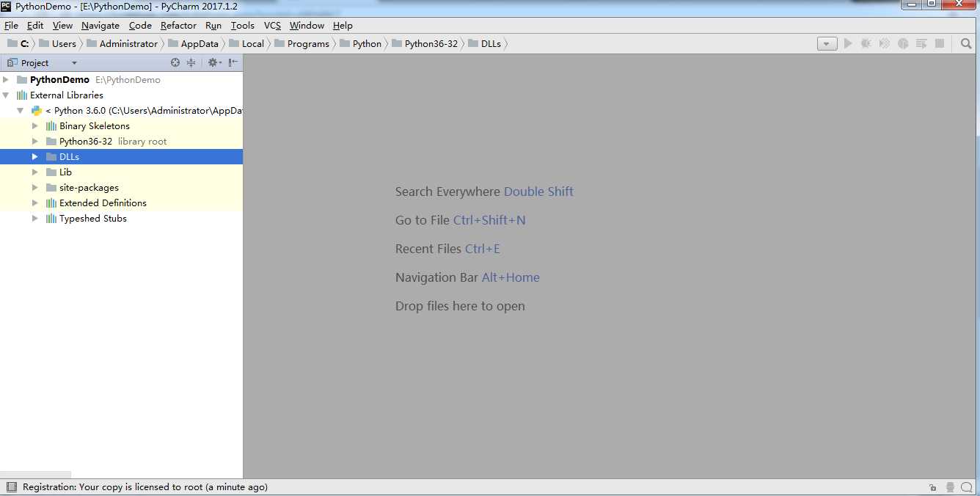
Task: Click Run with Coverage icon
Action: point(885,44)
